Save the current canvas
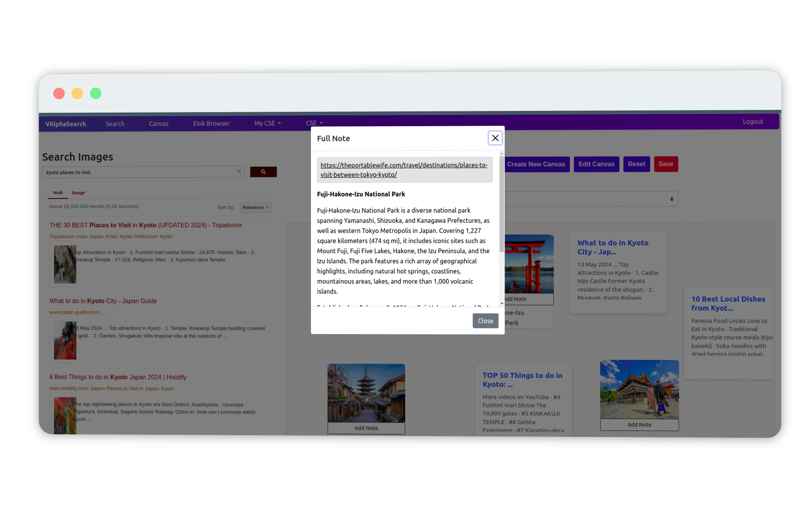Image resolution: width=812 pixels, height=508 pixels. point(666,164)
